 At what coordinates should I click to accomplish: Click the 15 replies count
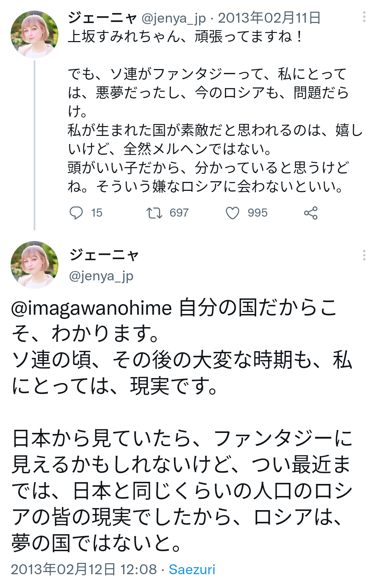[97, 213]
